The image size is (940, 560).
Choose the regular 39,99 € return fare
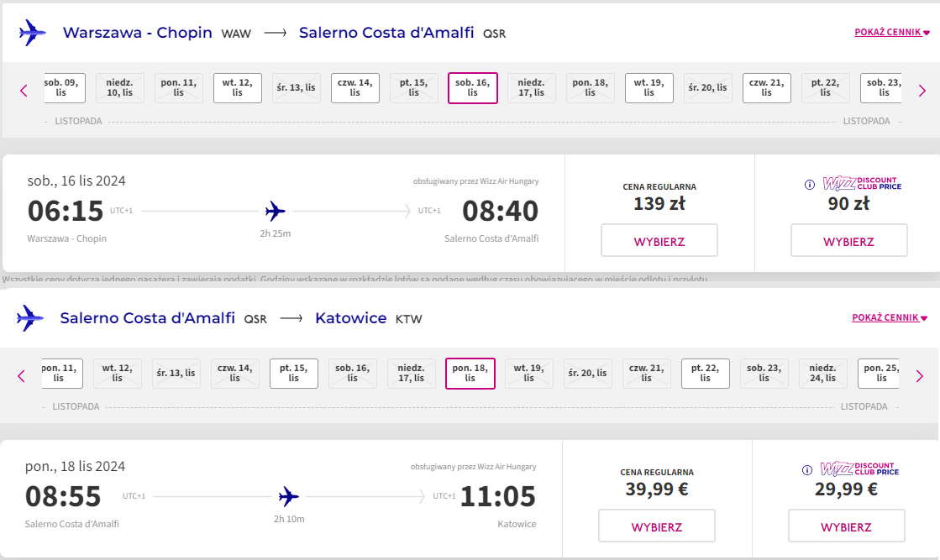[x=657, y=526]
